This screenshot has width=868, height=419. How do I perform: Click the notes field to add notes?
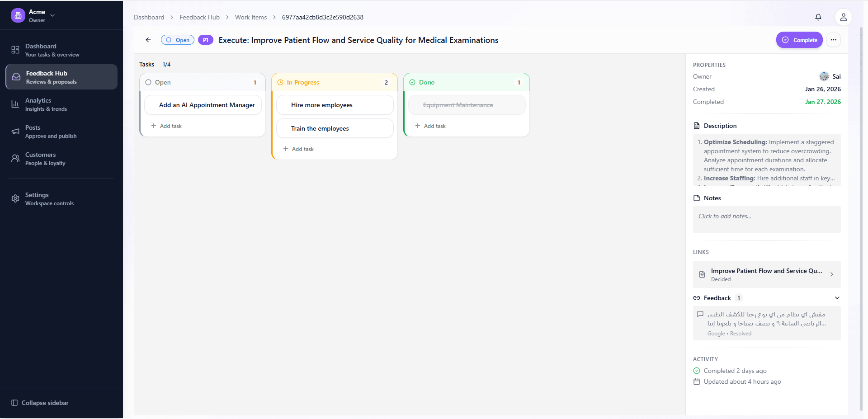[x=766, y=219]
